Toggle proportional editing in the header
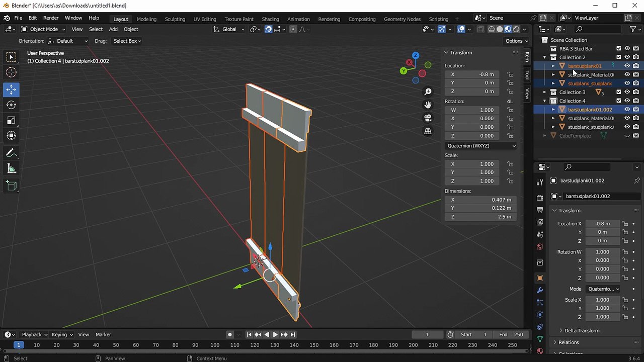The image size is (644, 362). coord(293,29)
